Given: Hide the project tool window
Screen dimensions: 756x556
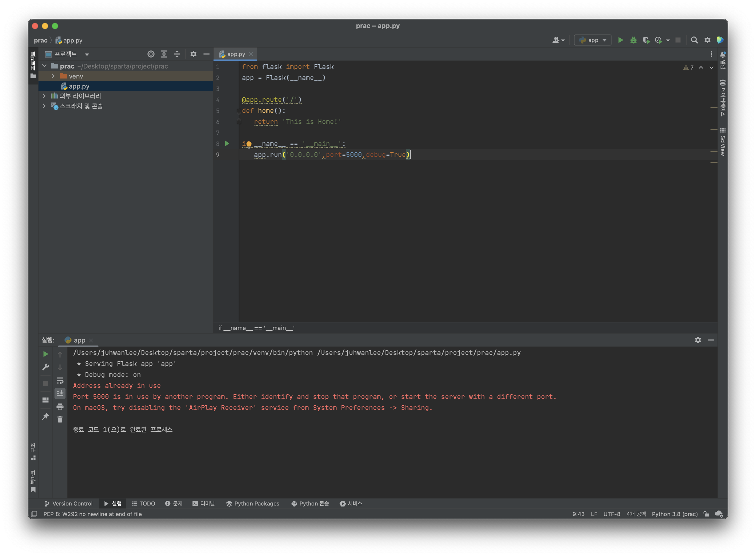Looking at the screenshot, I should click(x=206, y=54).
